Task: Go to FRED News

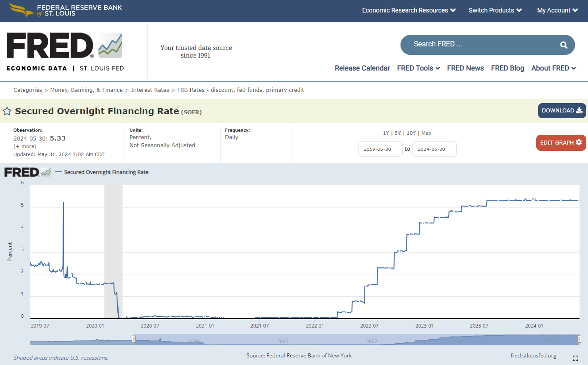Action: 465,68
